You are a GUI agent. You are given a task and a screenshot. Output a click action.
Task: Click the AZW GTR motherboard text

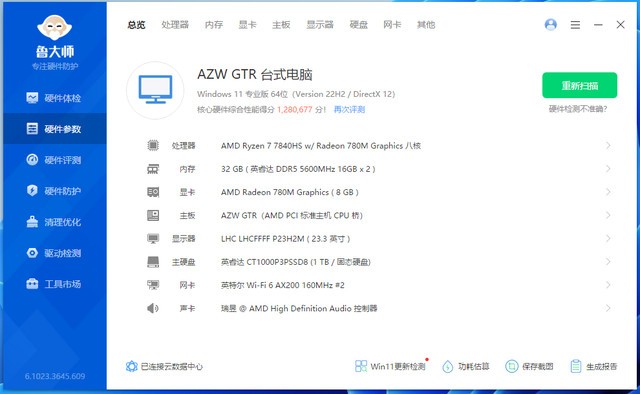click(292, 216)
